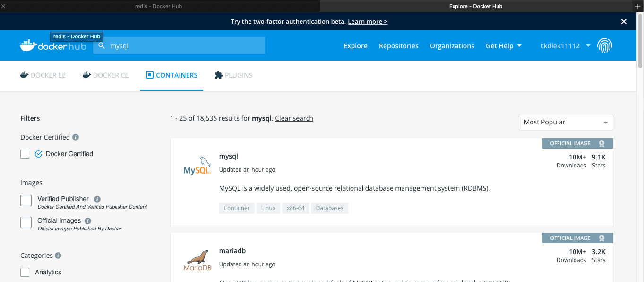This screenshot has width=644, height=282.
Task: Click the x86-64 tag on mysql
Action: click(x=295, y=208)
